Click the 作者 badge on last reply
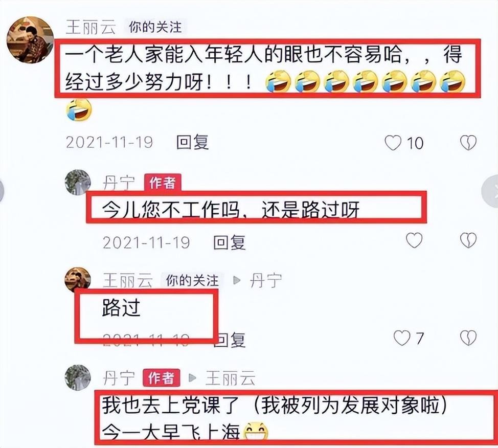The width and height of the screenshot is (498, 448). [x=162, y=378]
